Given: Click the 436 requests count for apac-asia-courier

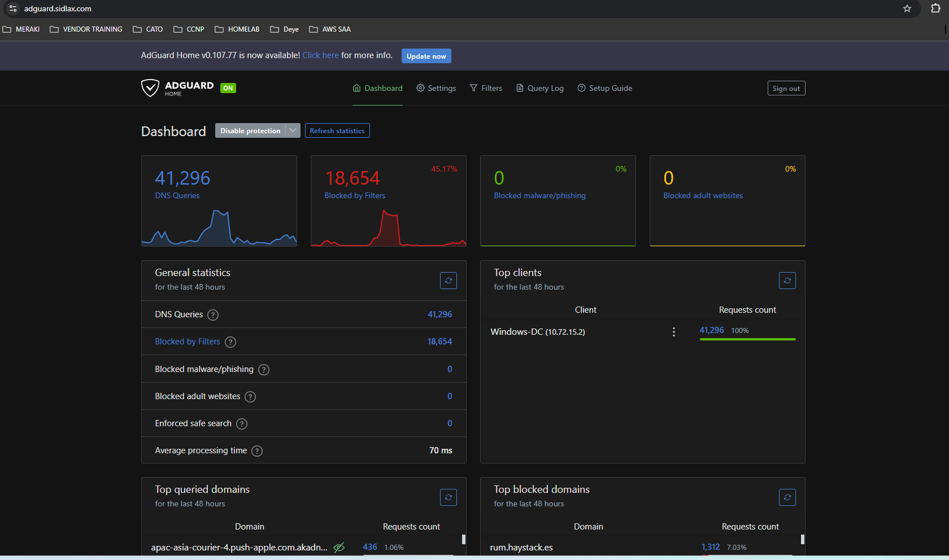Looking at the screenshot, I should (x=370, y=547).
